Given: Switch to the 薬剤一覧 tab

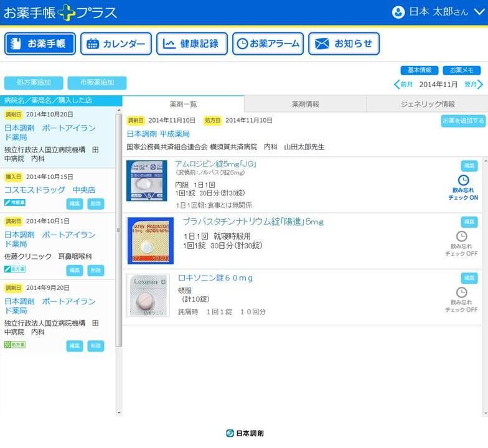Looking at the screenshot, I should point(183,104).
